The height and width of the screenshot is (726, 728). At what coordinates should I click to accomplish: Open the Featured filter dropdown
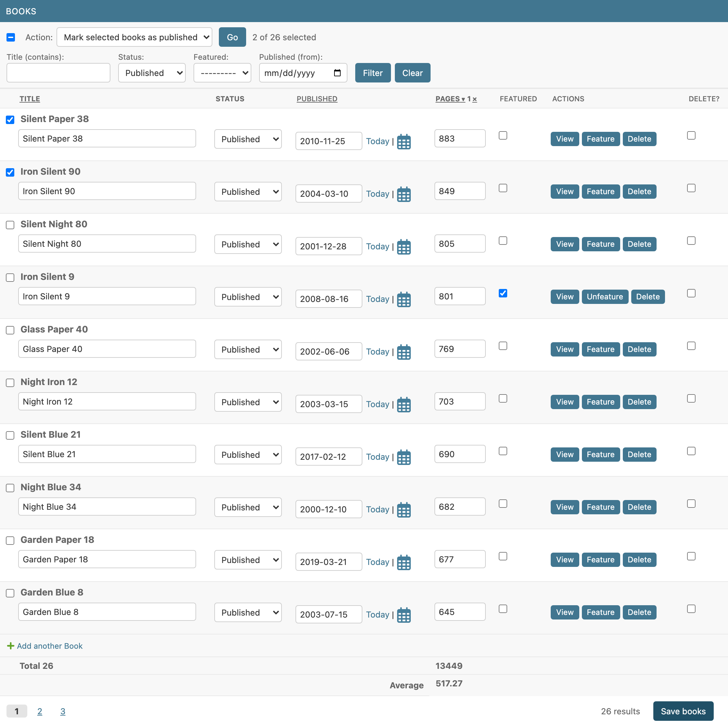point(222,73)
